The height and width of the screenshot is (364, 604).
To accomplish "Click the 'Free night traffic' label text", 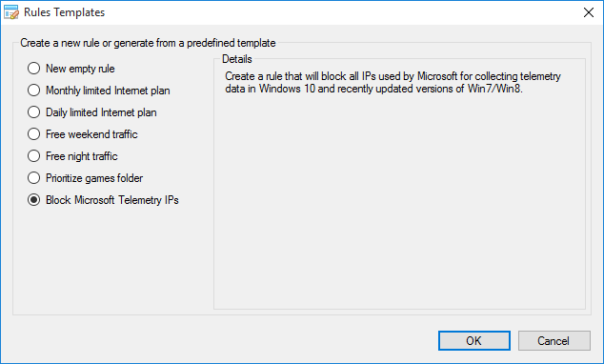I will pyautogui.click(x=82, y=156).
